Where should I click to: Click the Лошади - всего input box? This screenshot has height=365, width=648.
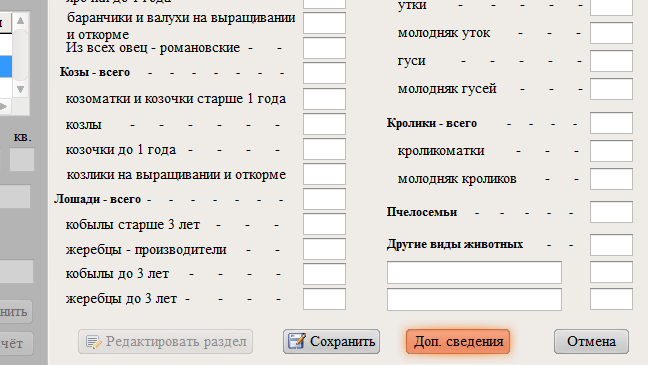click(324, 199)
